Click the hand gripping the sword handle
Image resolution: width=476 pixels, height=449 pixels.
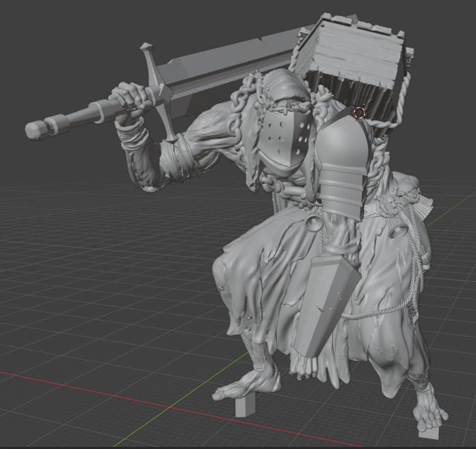coord(131,97)
